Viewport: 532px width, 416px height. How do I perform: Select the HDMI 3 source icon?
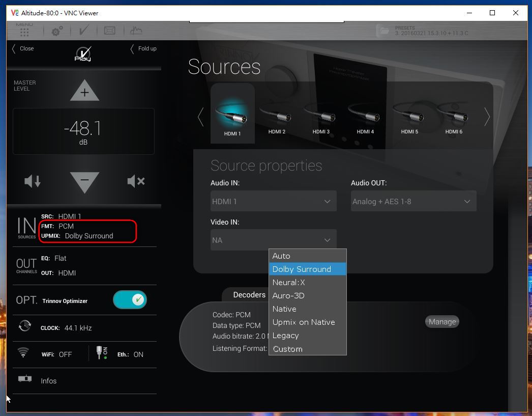tap(321, 117)
